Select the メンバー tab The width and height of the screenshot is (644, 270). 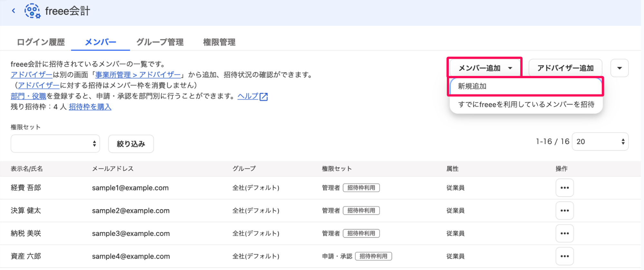click(101, 42)
